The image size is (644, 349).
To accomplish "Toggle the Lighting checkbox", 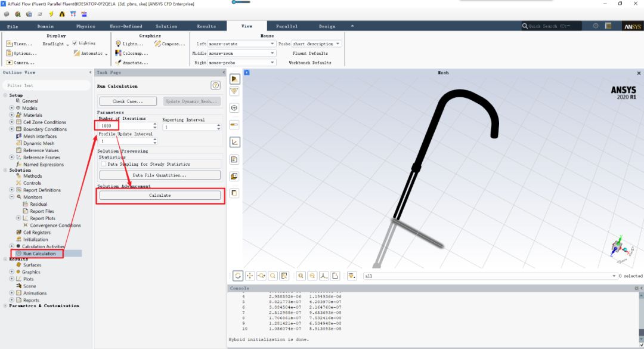I will (75, 43).
